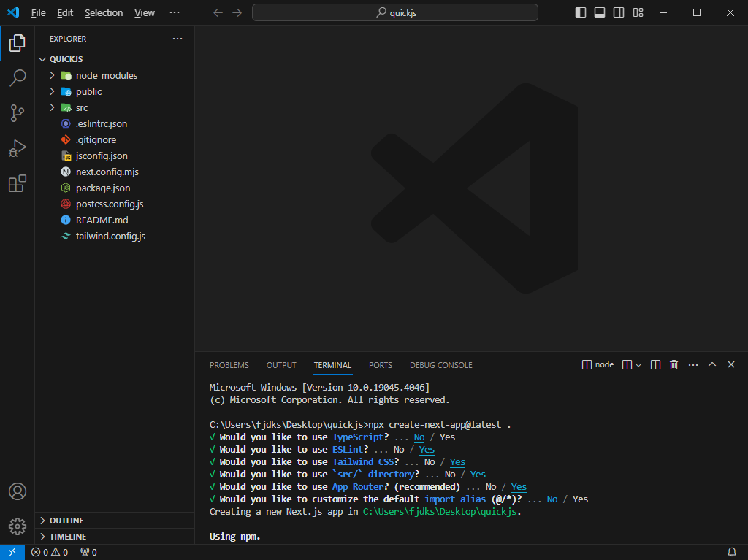
Task: Open the launch profile dropdown arrow
Action: pos(638,365)
